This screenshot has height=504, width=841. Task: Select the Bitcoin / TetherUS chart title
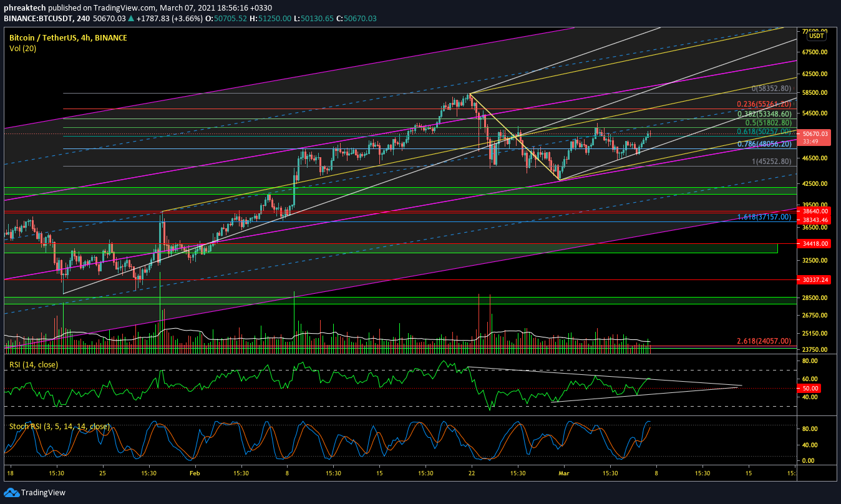[x=68, y=38]
